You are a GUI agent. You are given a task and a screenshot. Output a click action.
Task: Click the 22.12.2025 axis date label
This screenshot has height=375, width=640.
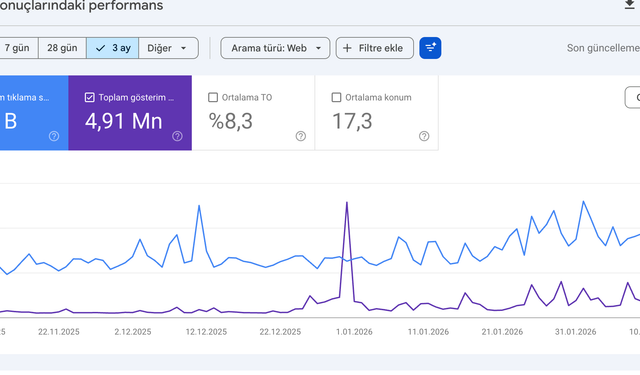pos(280,332)
